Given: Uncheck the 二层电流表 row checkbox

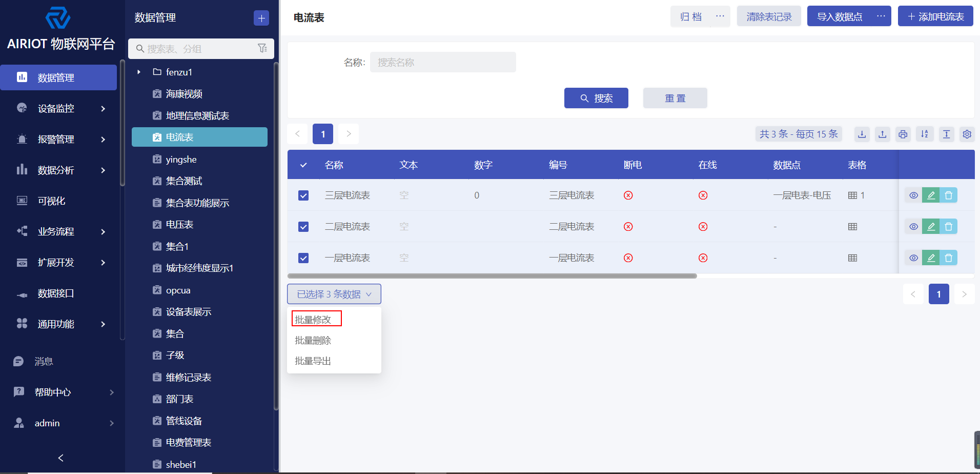Looking at the screenshot, I should pyautogui.click(x=303, y=227).
